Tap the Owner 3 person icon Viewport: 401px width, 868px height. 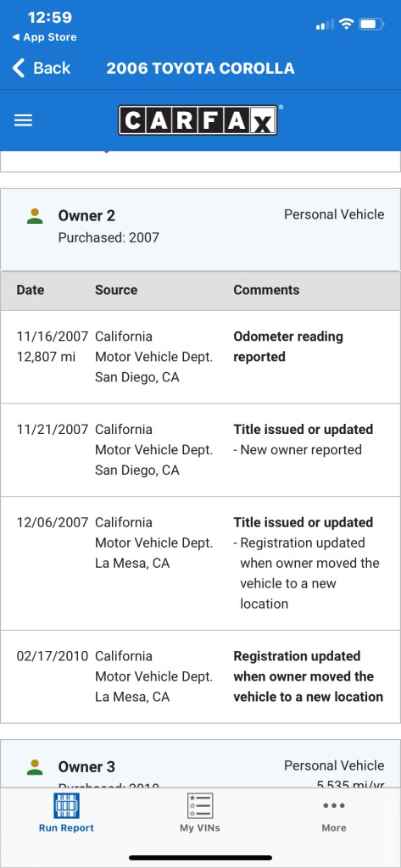pos(35,767)
